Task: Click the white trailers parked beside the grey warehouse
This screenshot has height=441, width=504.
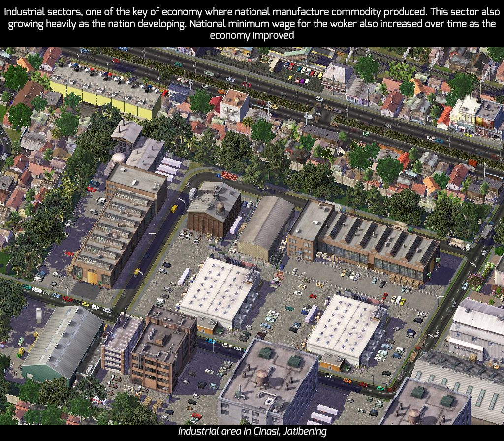Action: [168, 168]
